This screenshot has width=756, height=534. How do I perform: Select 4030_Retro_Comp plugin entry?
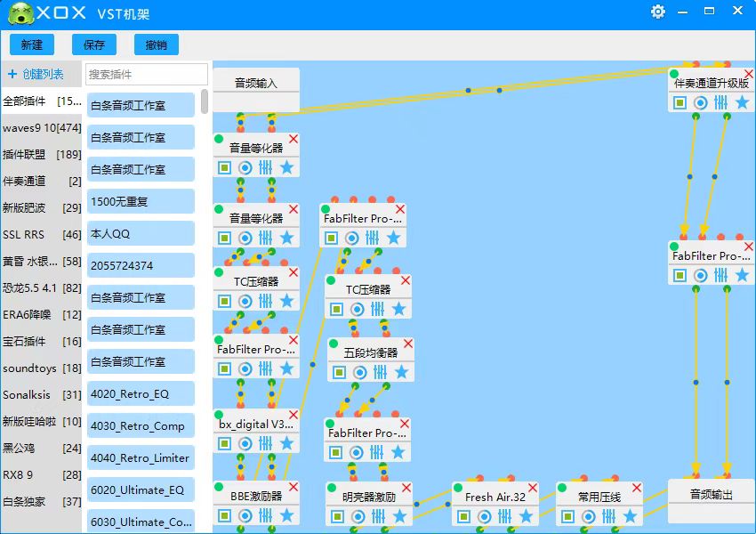(x=141, y=426)
